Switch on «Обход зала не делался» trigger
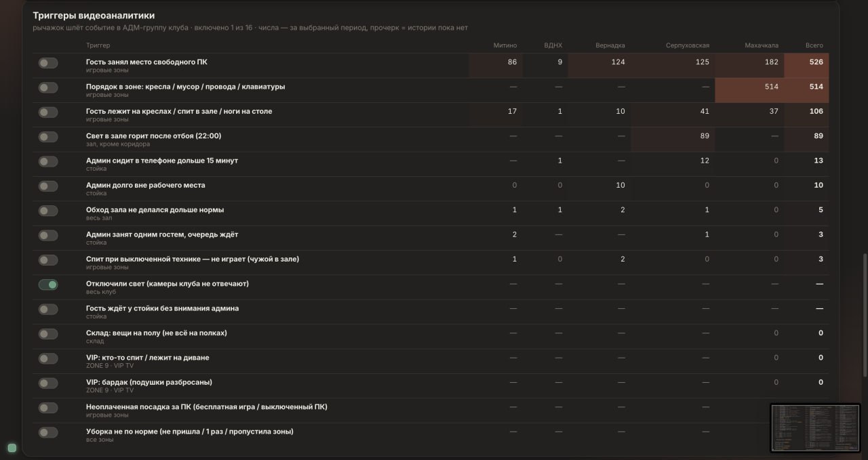Image resolution: width=868 pixels, height=460 pixels. [x=47, y=211]
